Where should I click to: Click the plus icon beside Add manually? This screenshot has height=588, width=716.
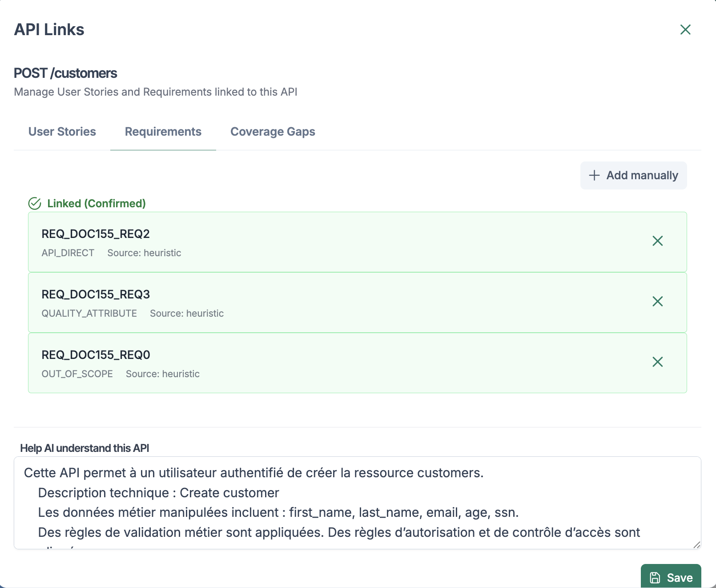[x=594, y=175]
